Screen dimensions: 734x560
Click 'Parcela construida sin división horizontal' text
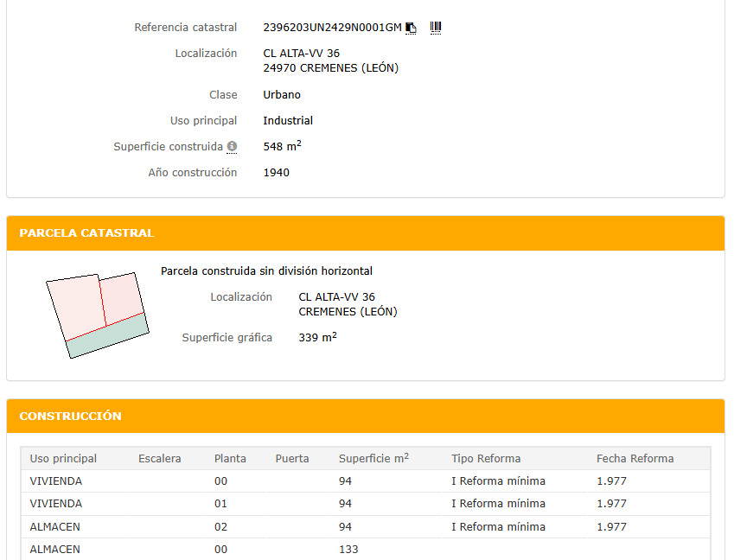click(x=267, y=270)
